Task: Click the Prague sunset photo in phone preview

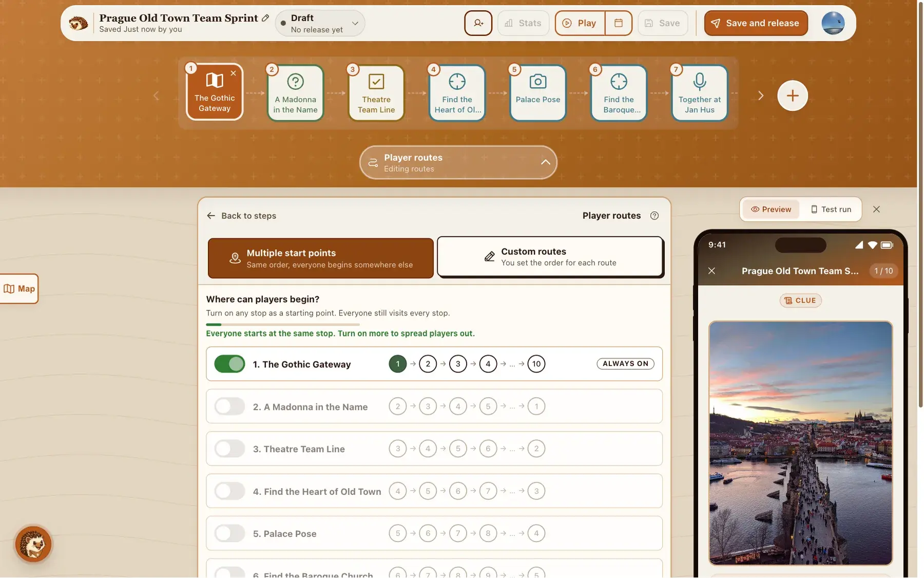Action: point(800,443)
